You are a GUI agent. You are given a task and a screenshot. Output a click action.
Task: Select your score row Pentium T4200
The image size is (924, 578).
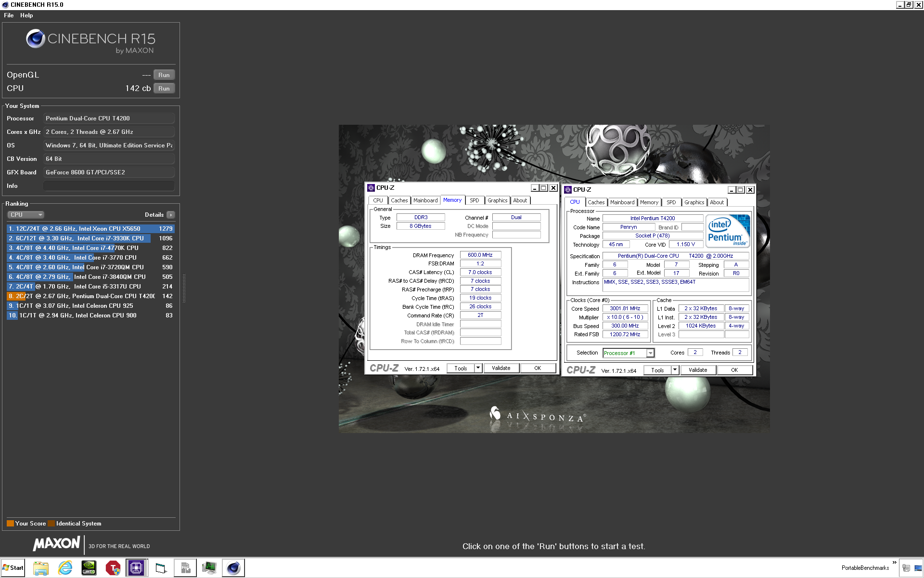pos(90,296)
